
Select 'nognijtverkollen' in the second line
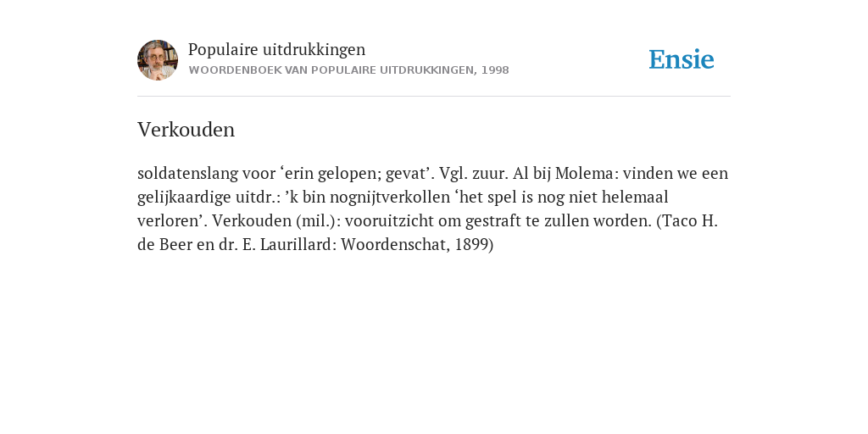[x=398, y=197]
